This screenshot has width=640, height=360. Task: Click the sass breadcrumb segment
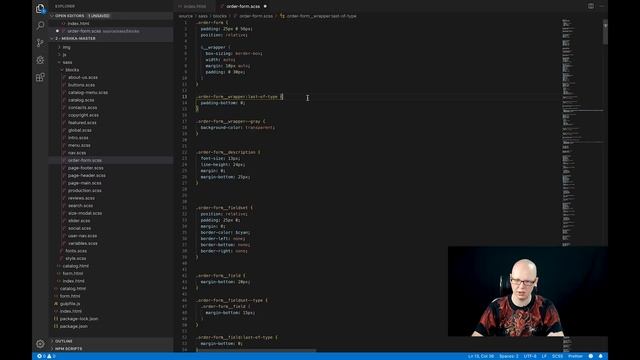point(203,16)
